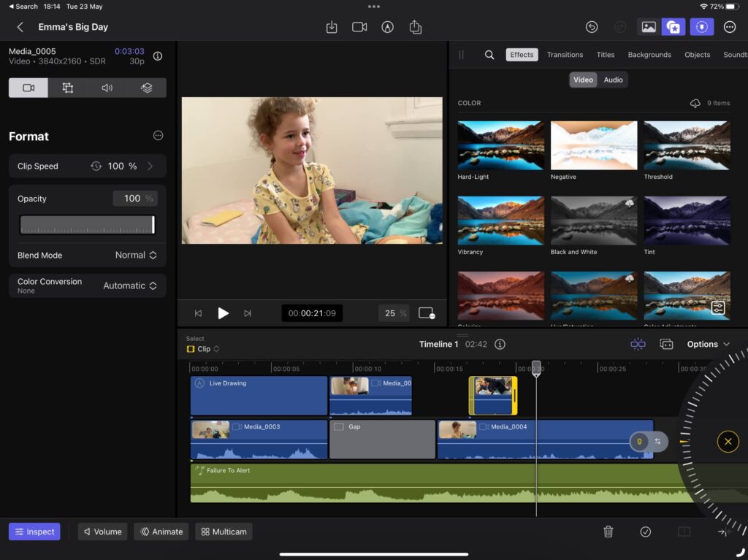This screenshot has height=560, width=748.
Task: Open the Backgrounds tab
Action: 649,55
